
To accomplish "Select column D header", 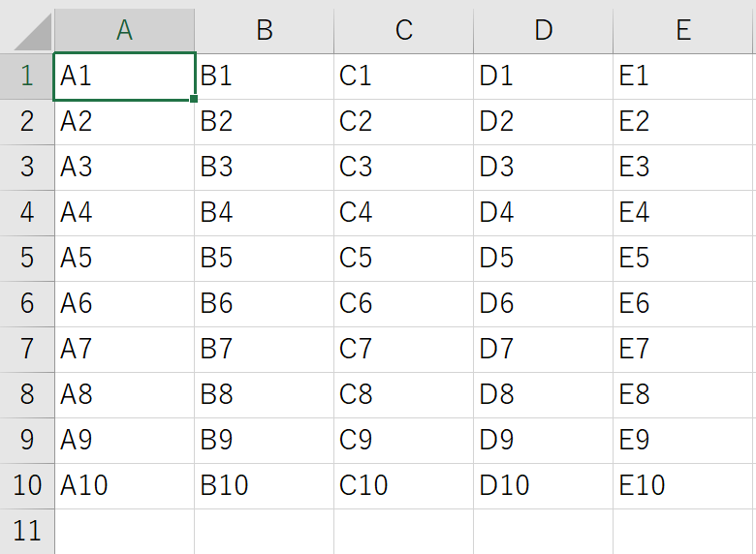I will pyautogui.click(x=543, y=30).
